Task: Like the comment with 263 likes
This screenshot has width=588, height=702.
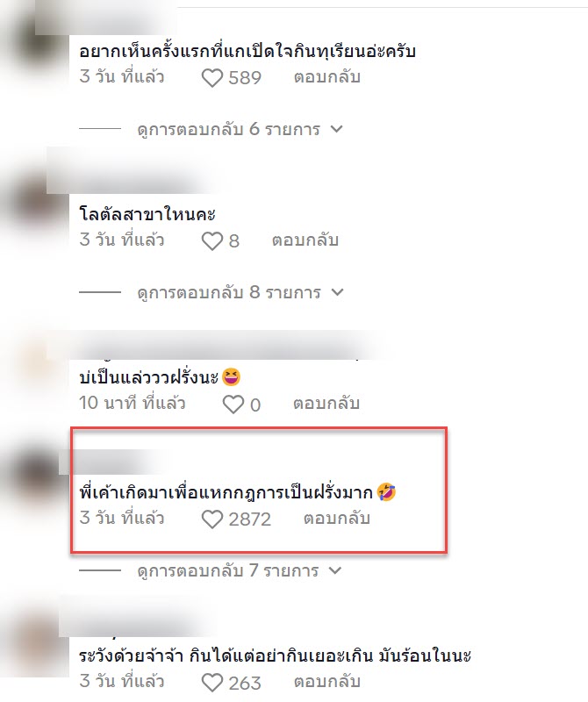Action: point(212,684)
